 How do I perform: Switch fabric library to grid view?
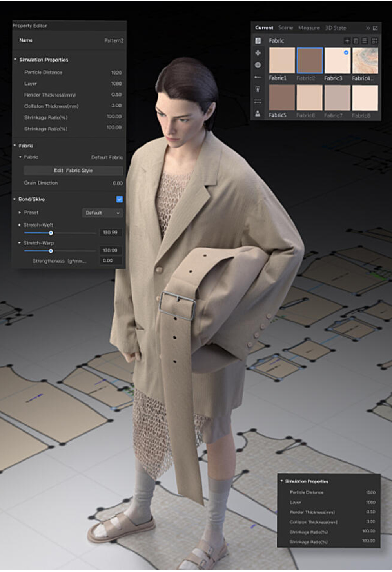pyautogui.click(x=374, y=41)
